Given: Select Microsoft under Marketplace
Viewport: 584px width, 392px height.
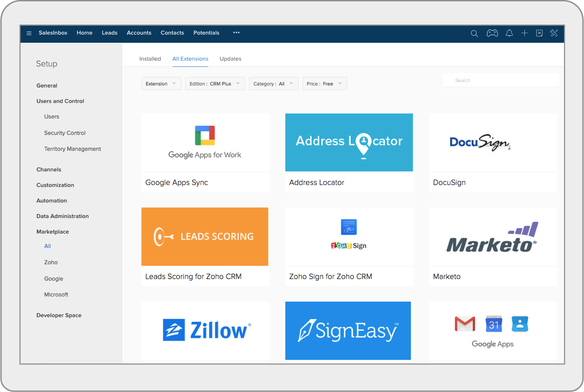Looking at the screenshot, I should coord(56,295).
